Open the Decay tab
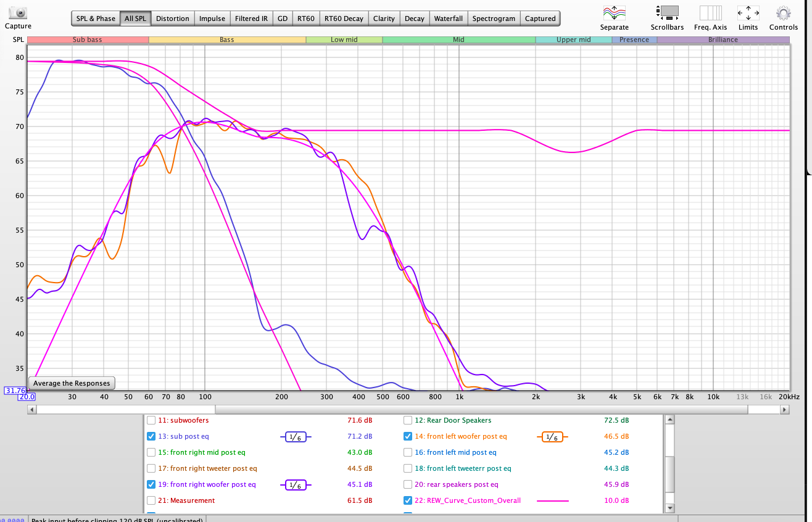The image size is (812, 522). coord(415,19)
